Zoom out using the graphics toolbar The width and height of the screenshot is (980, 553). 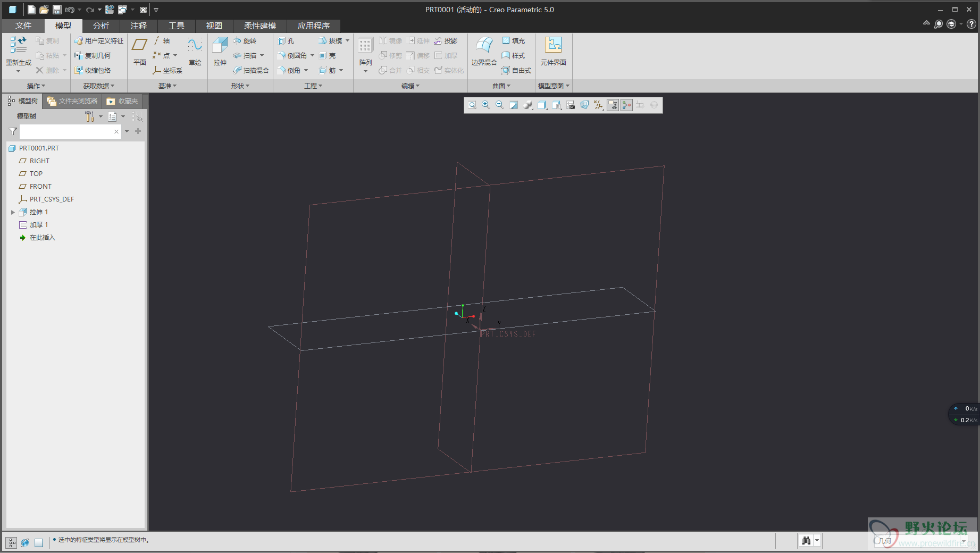pos(500,105)
